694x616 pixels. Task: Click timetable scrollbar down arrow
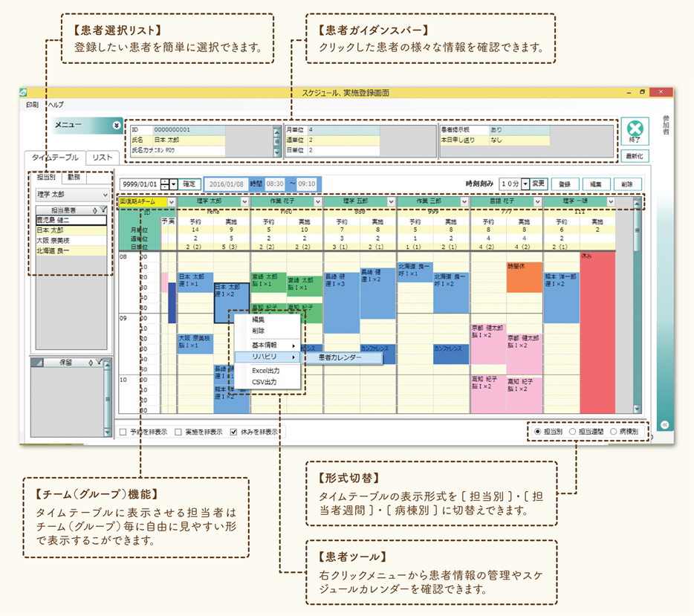click(637, 409)
